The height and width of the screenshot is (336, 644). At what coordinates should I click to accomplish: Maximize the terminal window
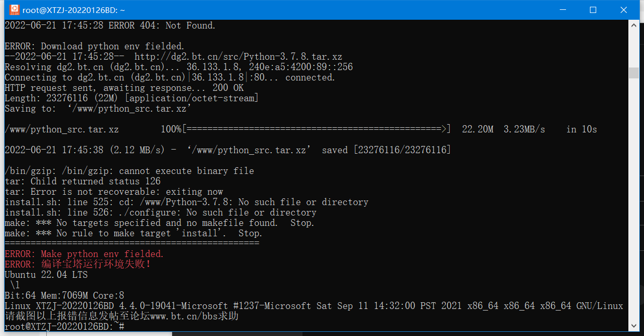(x=593, y=10)
